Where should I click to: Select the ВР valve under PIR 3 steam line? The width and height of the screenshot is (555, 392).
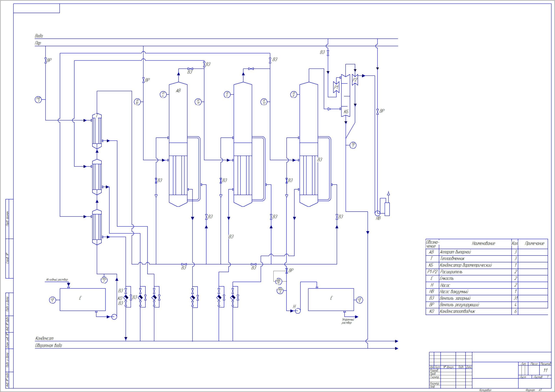[46, 60]
